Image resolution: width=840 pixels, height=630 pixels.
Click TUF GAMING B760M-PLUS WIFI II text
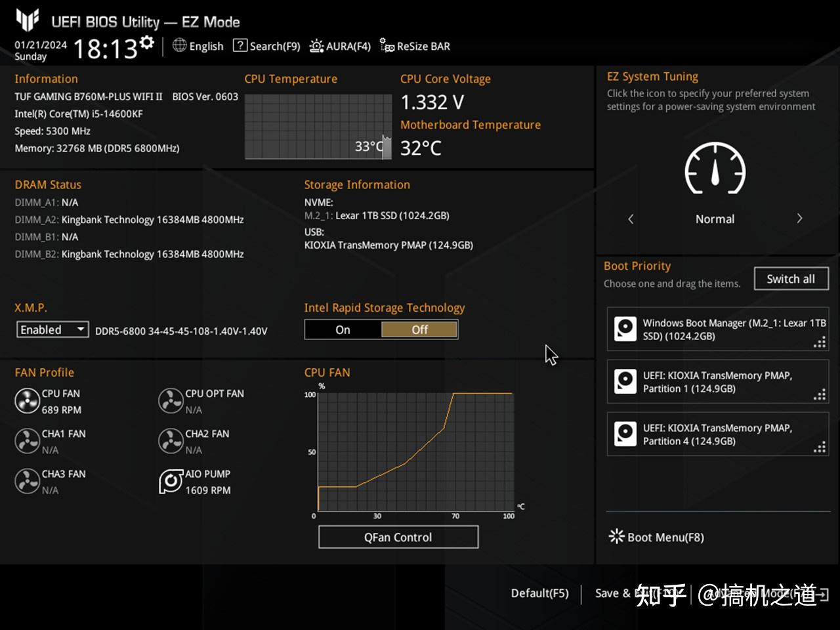pyautogui.click(x=89, y=96)
